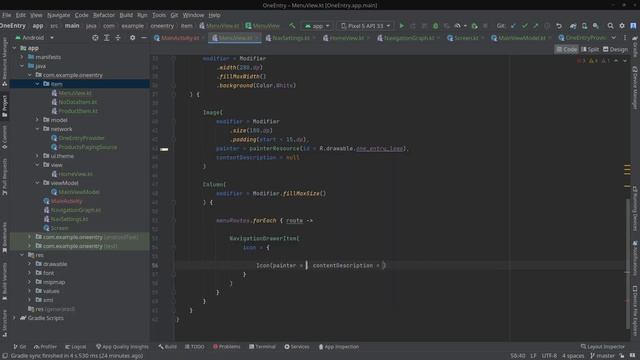Click the UTF-8 encoding status widget
640x360 pixels.
[x=549, y=356]
